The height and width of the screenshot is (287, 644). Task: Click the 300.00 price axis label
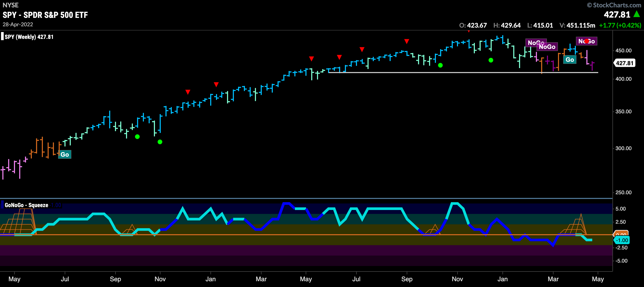(623, 148)
